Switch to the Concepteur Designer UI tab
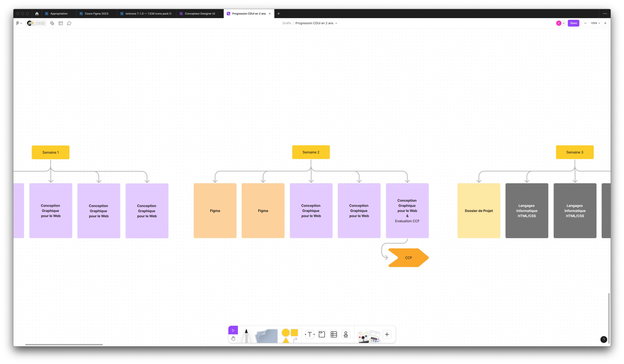 pyautogui.click(x=200, y=14)
